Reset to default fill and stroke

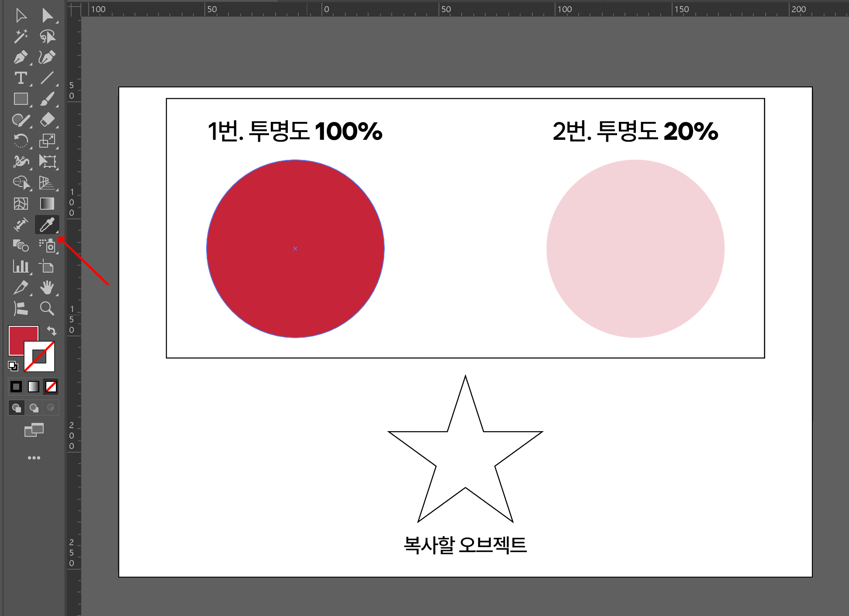click(x=13, y=366)
